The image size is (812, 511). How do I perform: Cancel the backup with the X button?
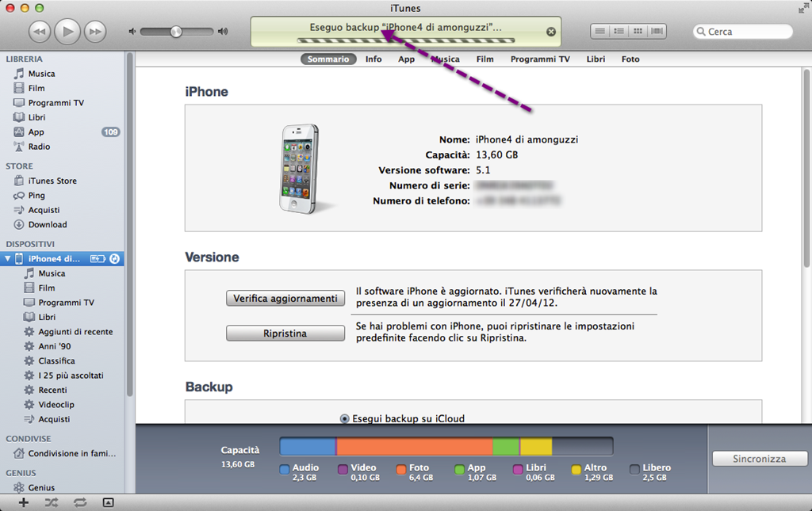(x=551, y=32)
